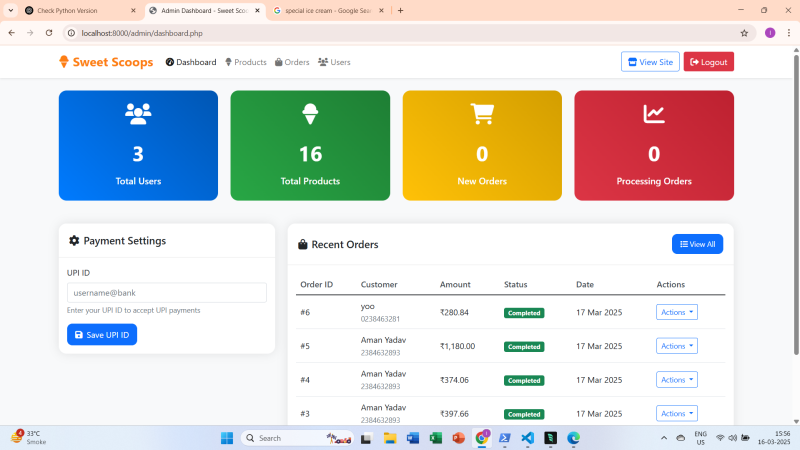This screenshot has width=800, height=450.
Task: Click the red Logout button
Action: pos(708,62)
